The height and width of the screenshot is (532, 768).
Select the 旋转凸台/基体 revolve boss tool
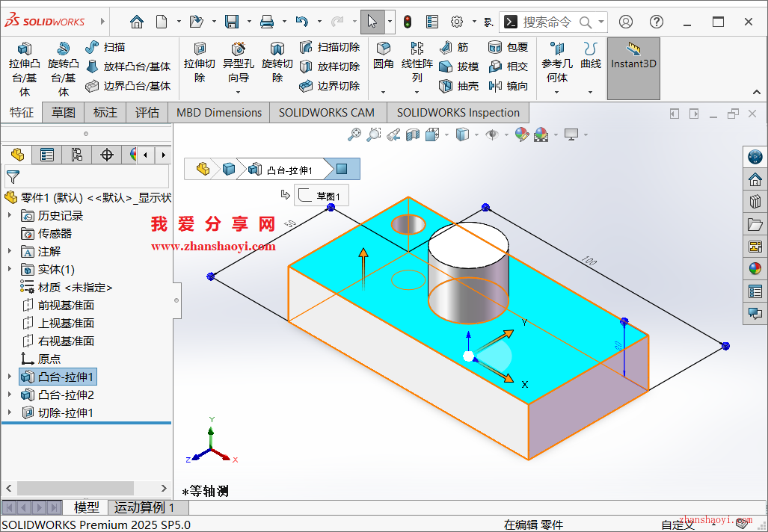click(63, 69)
